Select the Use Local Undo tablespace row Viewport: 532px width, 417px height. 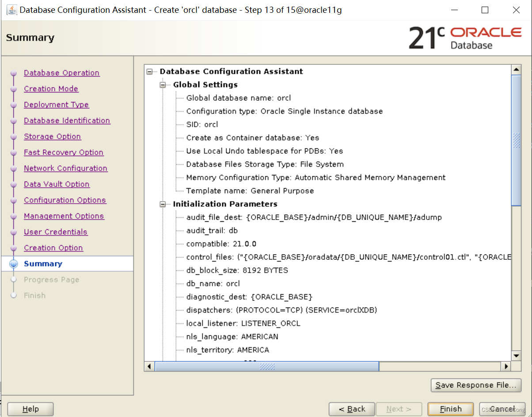point(265,151)
